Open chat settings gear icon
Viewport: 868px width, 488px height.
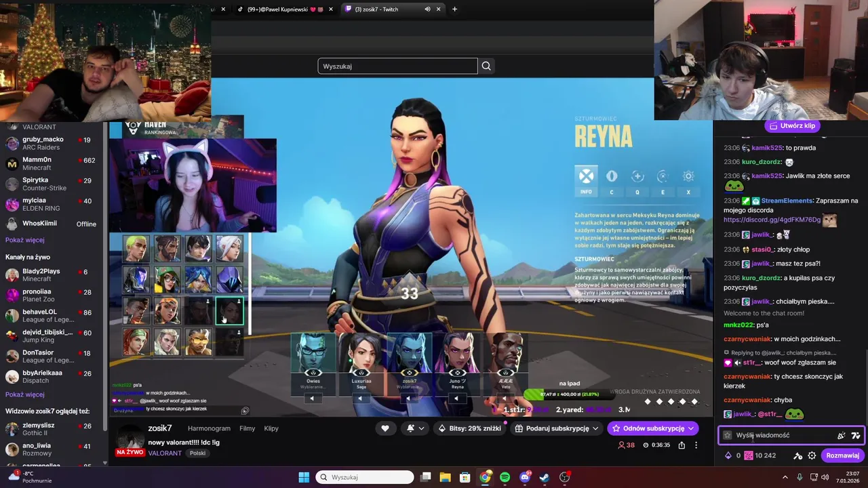812,455
